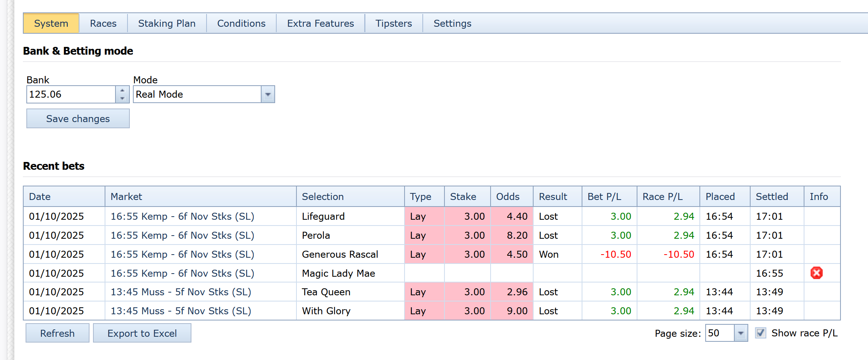Open the Tipsters tab
Image resolution: width=868 pixels, height=360 pixels.
pyautogui.click(x=393, y=24)
